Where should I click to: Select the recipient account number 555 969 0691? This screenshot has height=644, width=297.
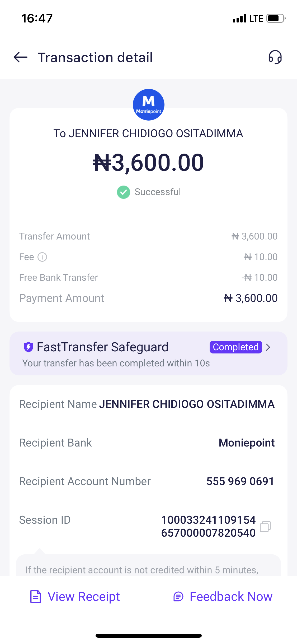pos(240,481)
